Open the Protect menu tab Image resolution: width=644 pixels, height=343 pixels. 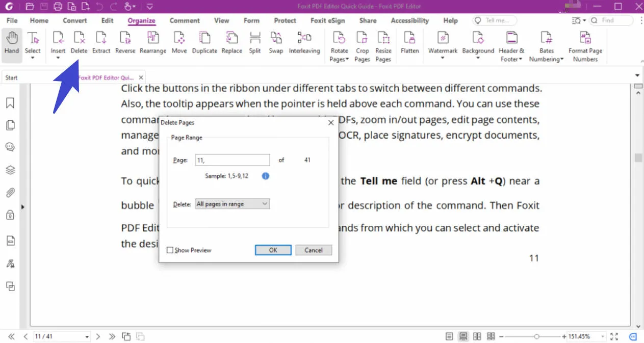click(285, 20)
